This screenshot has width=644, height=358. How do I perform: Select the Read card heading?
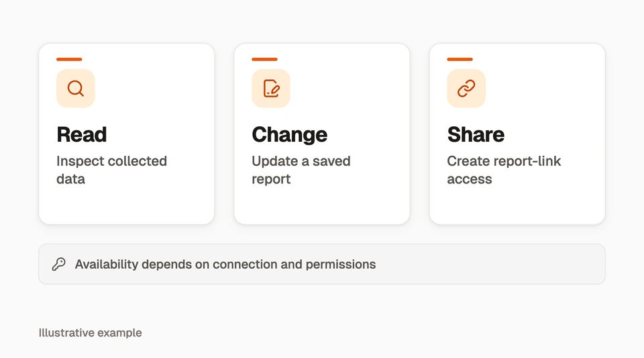point(82,134)
